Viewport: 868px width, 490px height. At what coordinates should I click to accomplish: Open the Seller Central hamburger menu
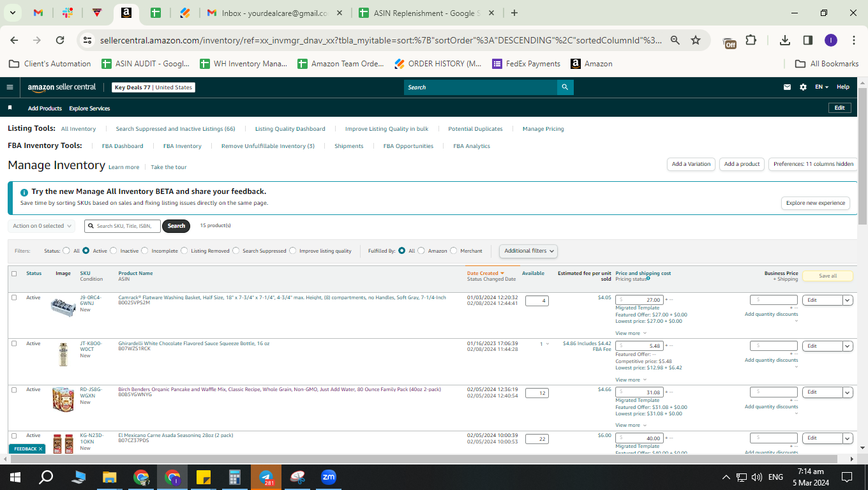tap(10, 87)
